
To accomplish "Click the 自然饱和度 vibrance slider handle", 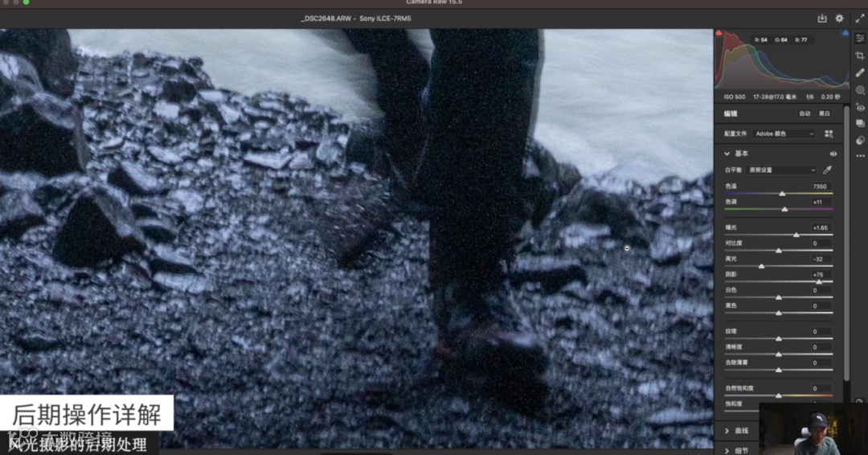I will (778, 396).
